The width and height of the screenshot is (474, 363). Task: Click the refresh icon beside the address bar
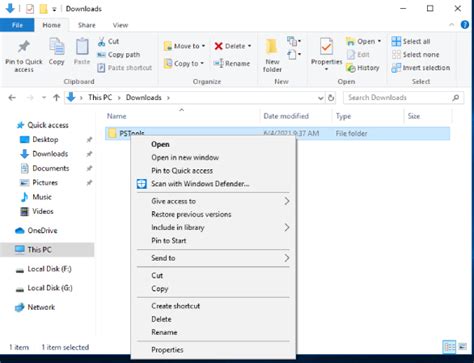pyautogui.click(x=331, y=98)
